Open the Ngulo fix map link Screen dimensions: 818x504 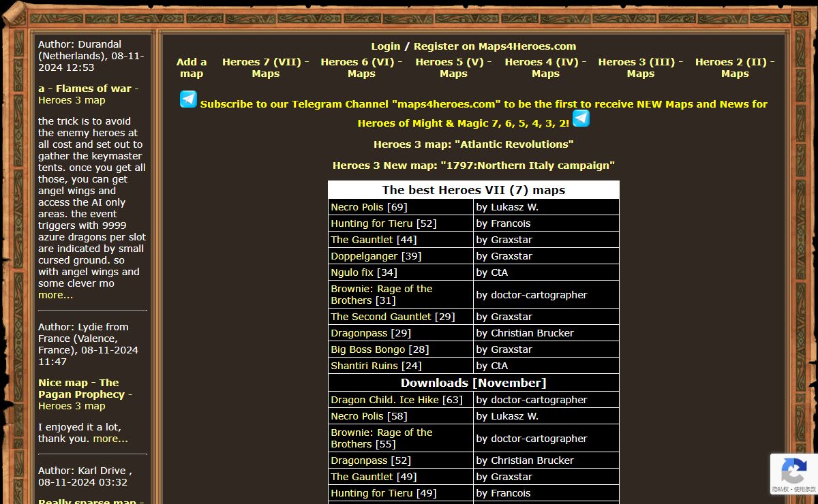click(352, 272)
